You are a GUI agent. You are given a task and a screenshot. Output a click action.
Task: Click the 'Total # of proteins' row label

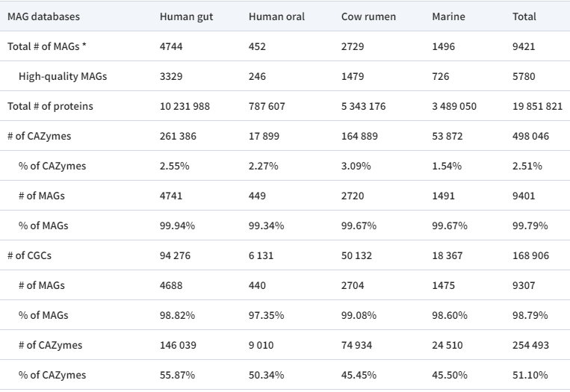[50, 106]
